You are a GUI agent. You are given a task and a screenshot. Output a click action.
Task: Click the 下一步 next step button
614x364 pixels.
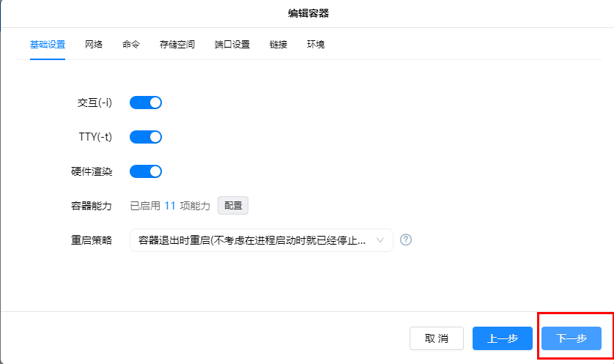572,338
